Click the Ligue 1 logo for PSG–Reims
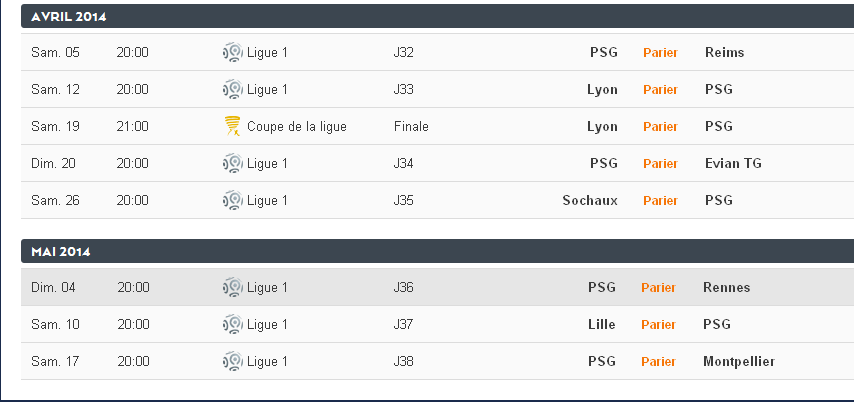Screen dimensions: 854x402 click(x=232, y=52)
